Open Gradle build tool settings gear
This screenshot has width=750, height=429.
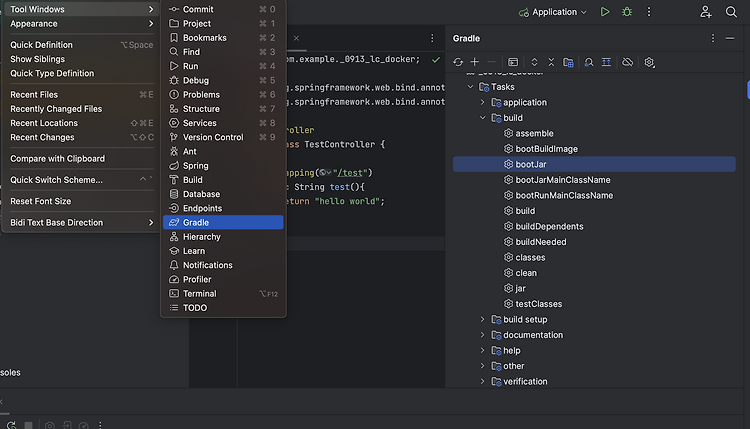coord(649,62)
